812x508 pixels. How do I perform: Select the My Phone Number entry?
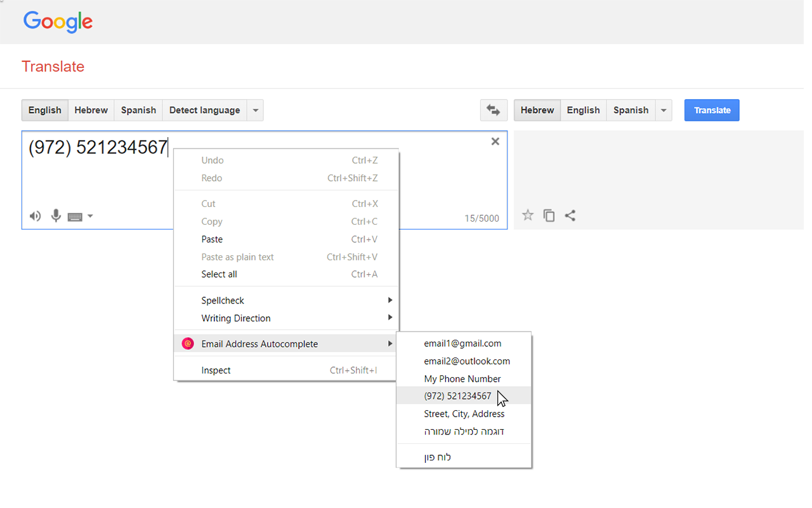[x=464, y=378]
